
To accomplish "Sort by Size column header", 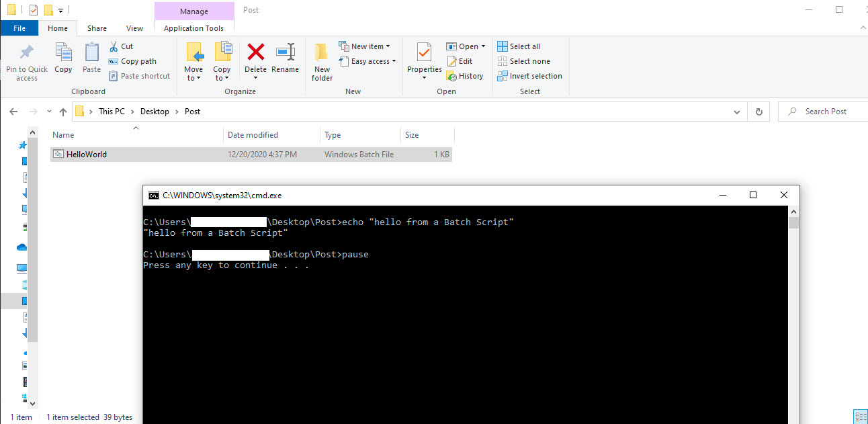I will click(427, 135).
